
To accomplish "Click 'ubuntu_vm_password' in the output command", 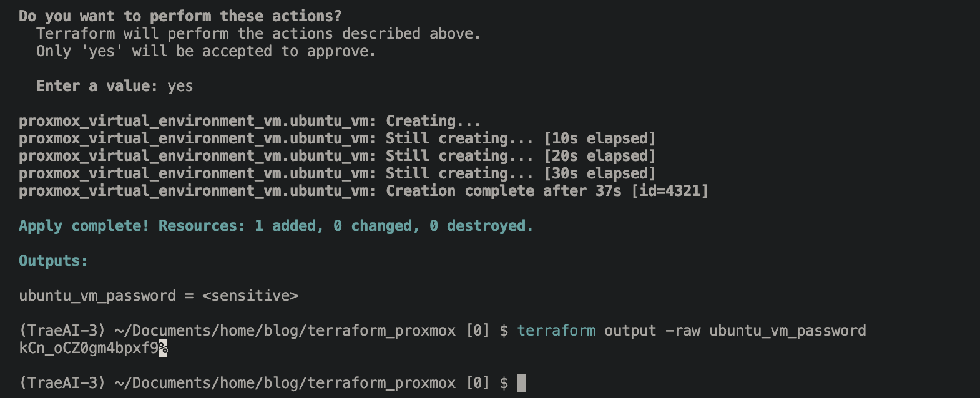I will tap(787, 331).
